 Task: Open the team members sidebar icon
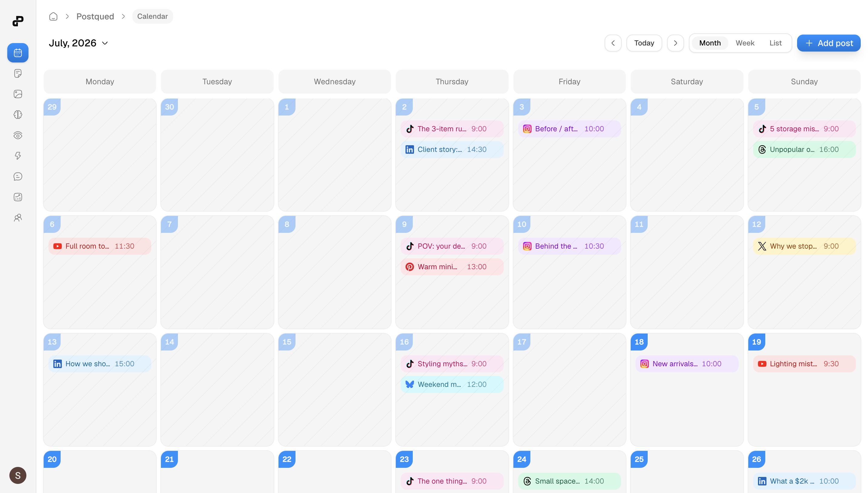[18, 218]
